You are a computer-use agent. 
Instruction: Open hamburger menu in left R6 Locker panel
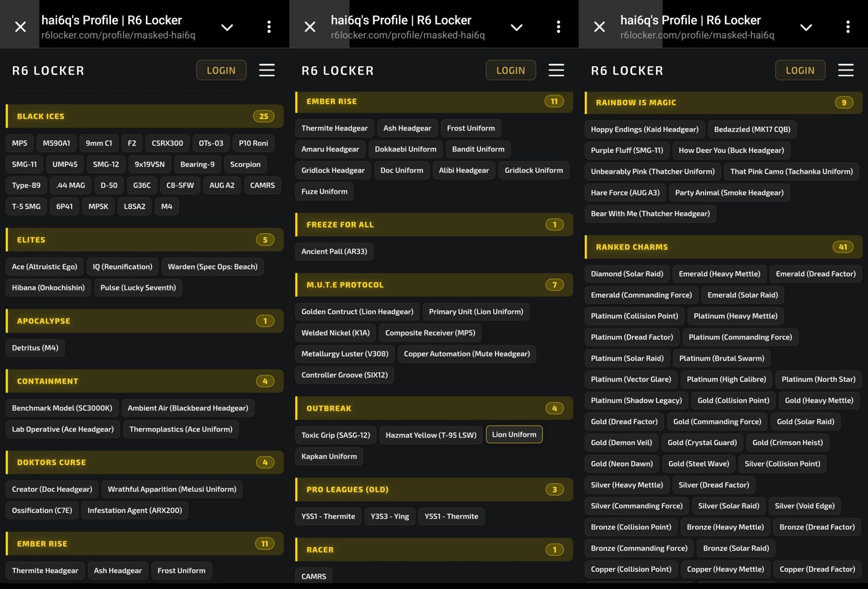tap(267, 70)
